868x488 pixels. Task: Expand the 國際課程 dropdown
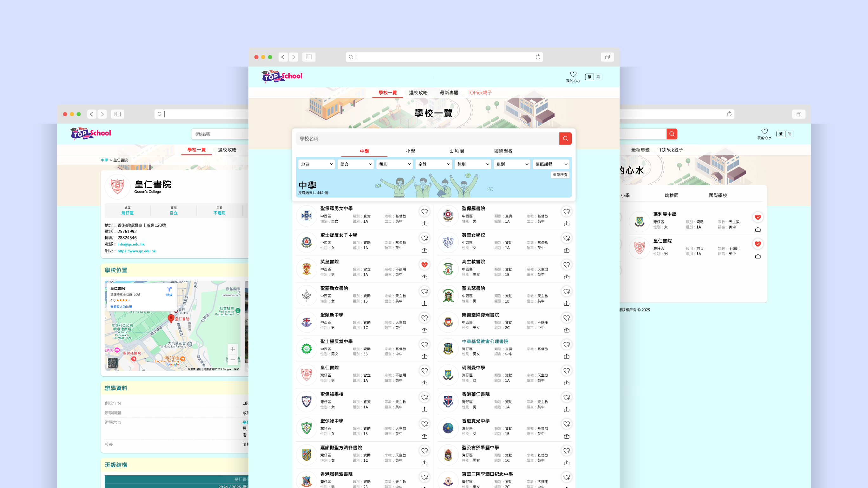coord(551,164)
